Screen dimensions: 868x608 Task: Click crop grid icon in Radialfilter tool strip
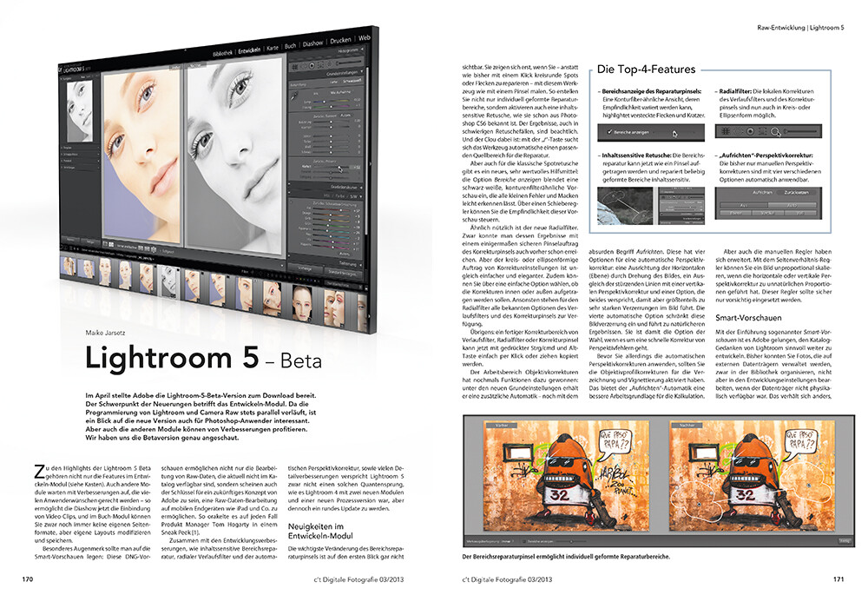[725, 131]
